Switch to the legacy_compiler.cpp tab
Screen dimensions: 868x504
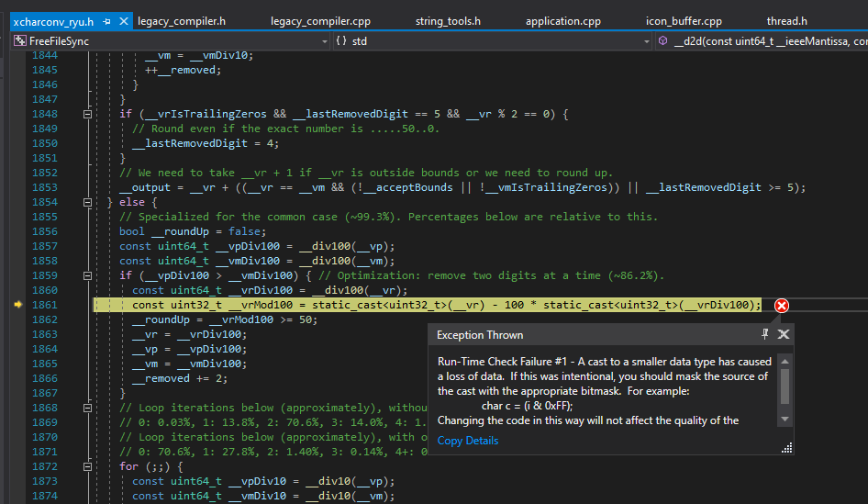click(320, 22)
